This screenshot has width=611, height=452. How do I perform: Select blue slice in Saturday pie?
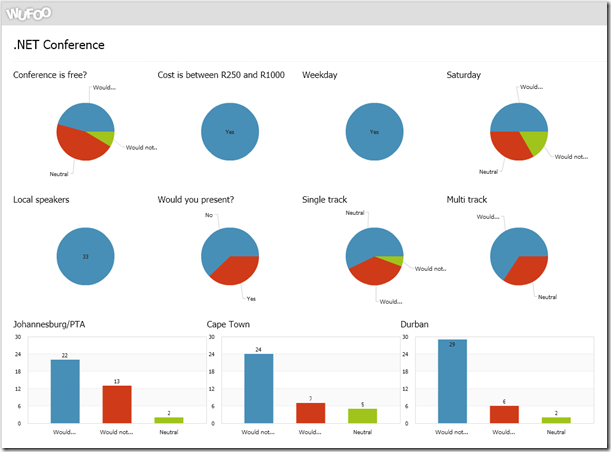point(519,117)
